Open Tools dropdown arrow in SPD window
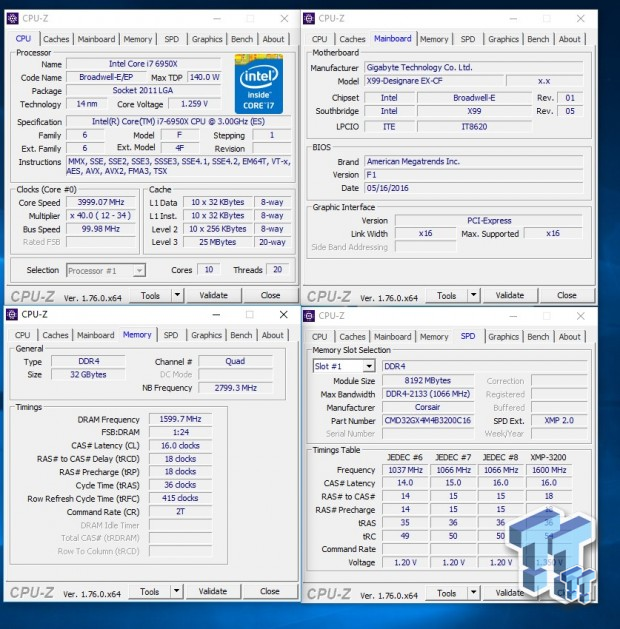 (x=473, y=592)
